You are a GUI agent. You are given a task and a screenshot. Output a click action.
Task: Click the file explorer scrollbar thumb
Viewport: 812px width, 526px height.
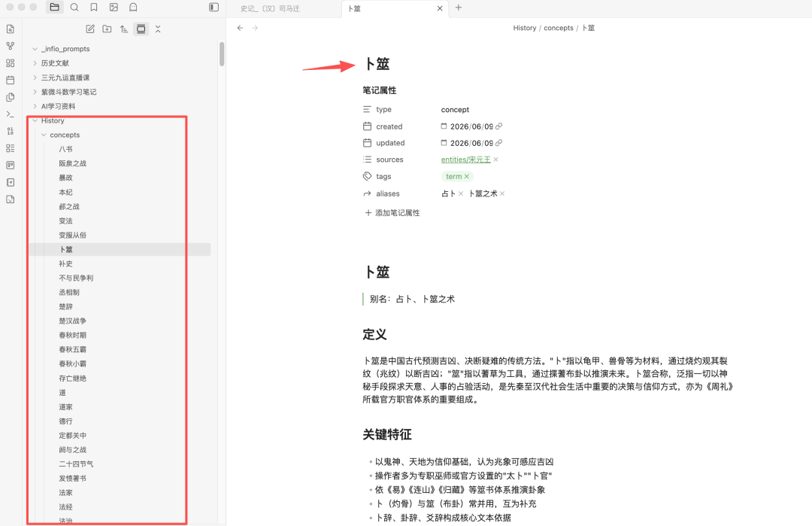click(x=222, y=54)
